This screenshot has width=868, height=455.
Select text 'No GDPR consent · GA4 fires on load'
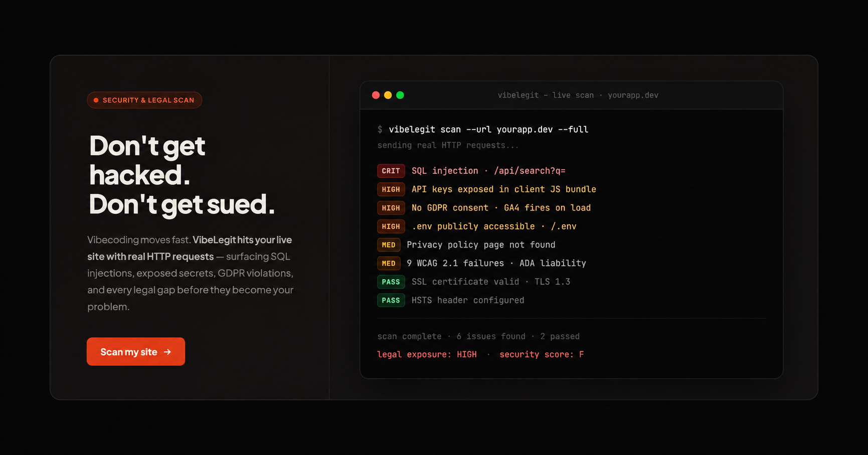(501, 208)
